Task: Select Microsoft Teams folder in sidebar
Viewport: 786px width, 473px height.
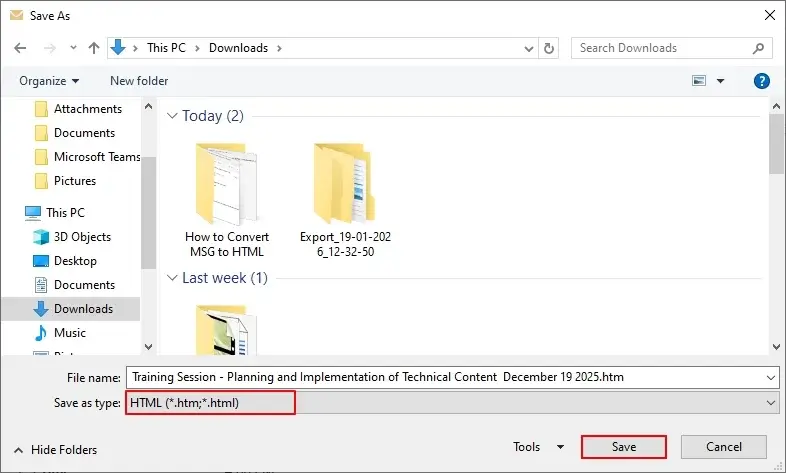Action: [87, 157]
